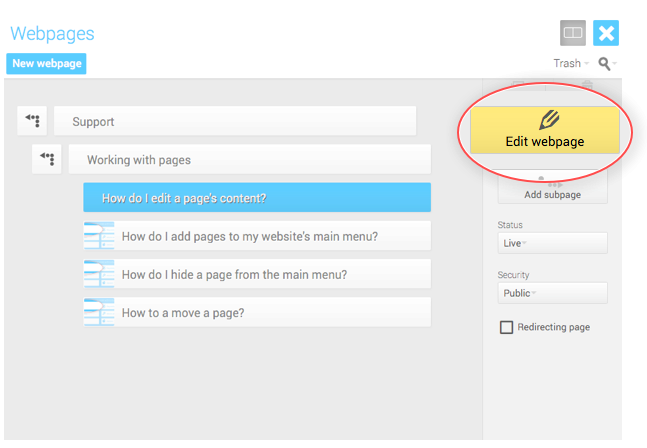Open the Security dropdown showing Public
Viewport: 647px width, 448px height.
(x=552, y=293)
